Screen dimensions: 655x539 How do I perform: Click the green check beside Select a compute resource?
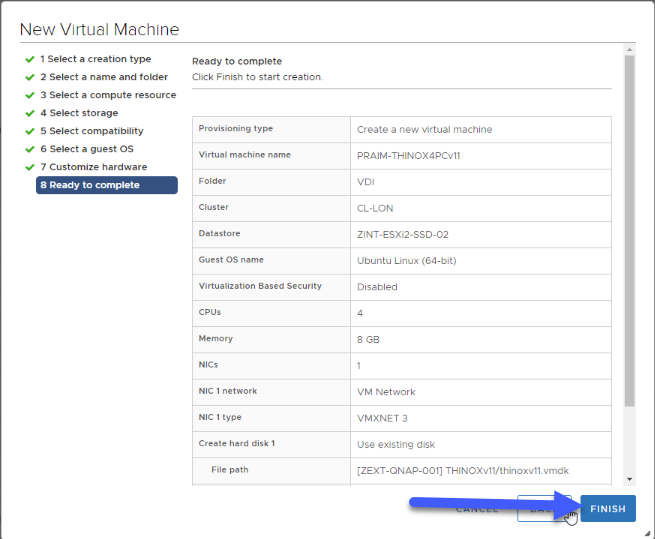coord(30,95)
